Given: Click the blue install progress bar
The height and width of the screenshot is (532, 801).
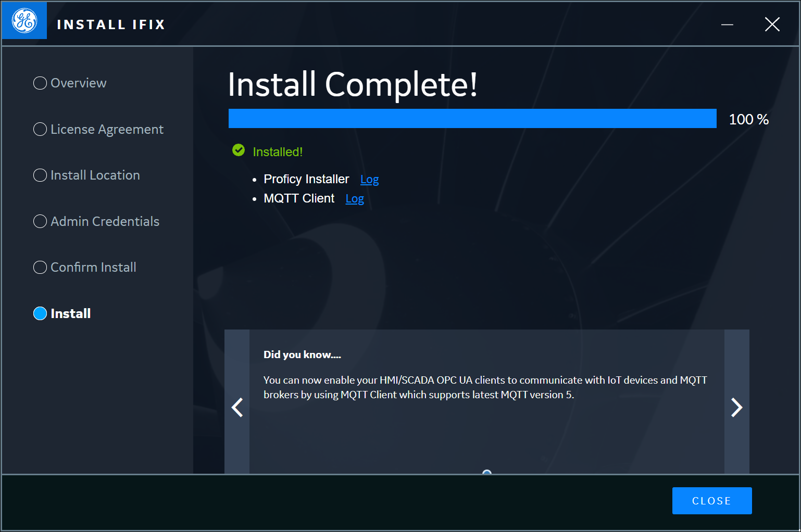Looking at the screenshot, I should pos(472,119).
